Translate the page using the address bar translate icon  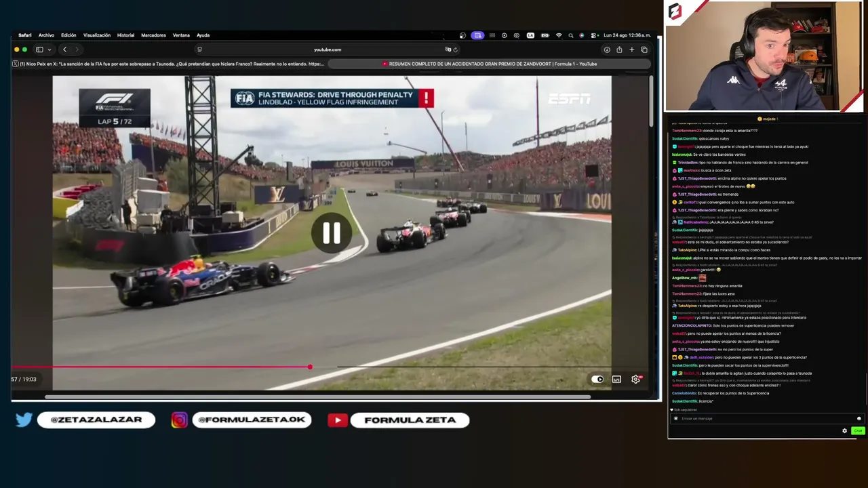click(448, 49)
